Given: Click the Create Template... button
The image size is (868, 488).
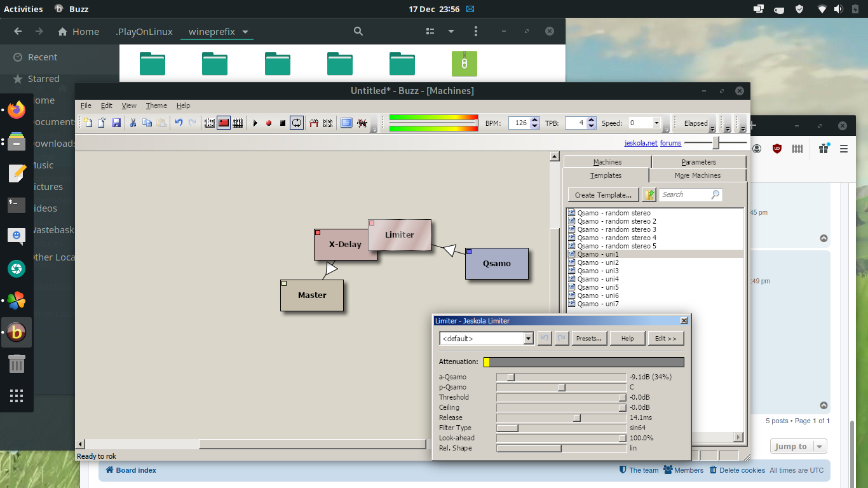Looking at the screenshot, I should pos(604,195).
